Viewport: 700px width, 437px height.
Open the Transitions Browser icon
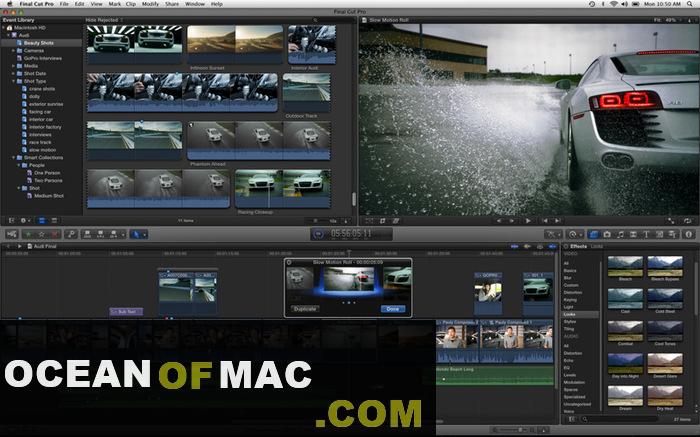tap(633, 234)
